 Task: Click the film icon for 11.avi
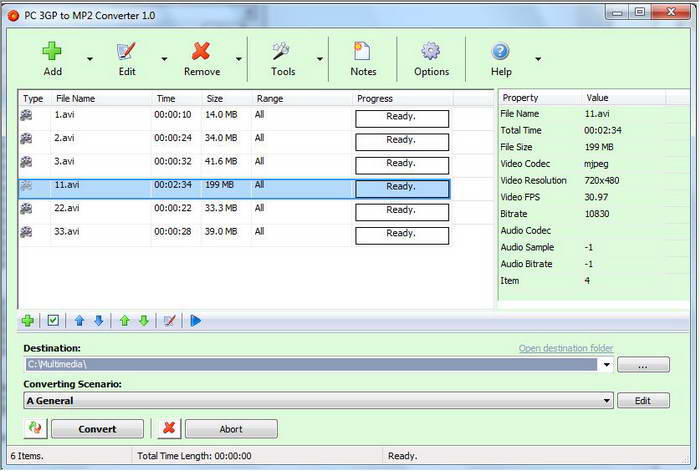(x=26, y=185)
